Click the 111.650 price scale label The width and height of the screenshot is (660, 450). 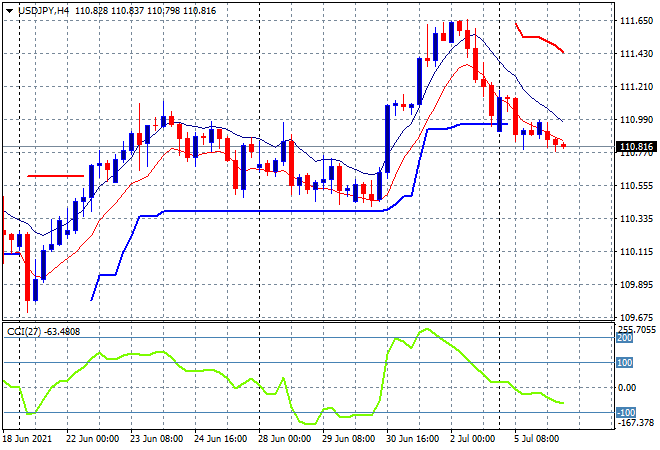click(637, 21)
